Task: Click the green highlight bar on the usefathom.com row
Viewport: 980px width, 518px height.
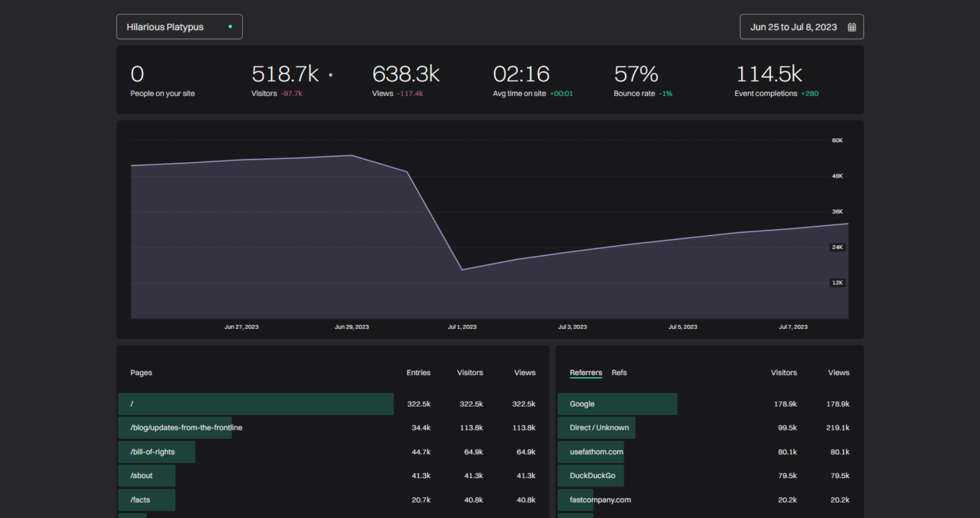Action: pyautogui.click(x=593, y=451)
